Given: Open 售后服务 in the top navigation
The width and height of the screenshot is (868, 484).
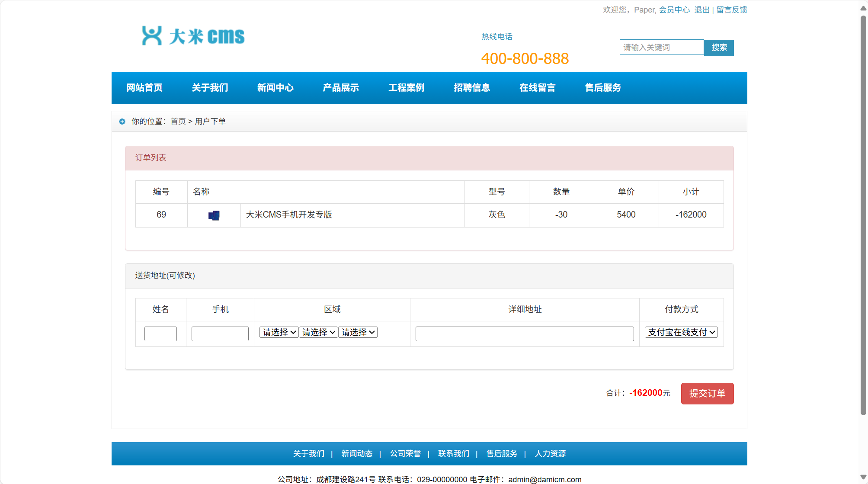Looking at the screenshot, I should (x=603, y=88).
